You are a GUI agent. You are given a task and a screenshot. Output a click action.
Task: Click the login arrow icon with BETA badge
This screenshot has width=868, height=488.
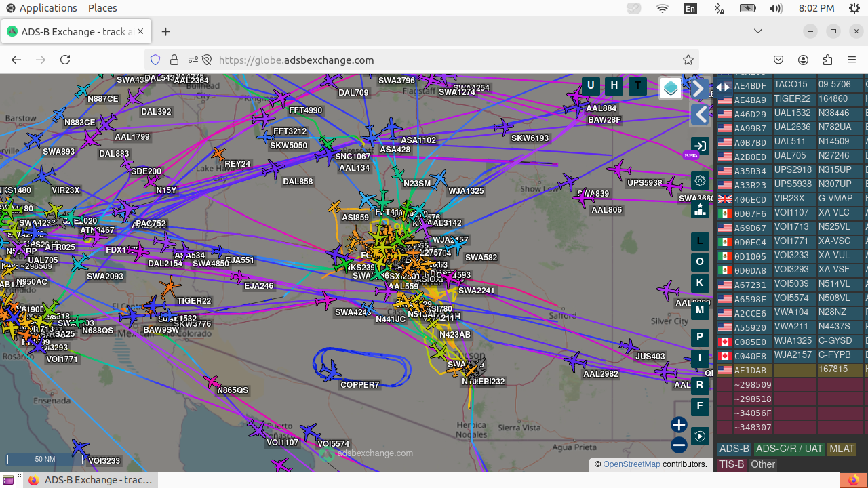pyautogui.click(x=700, y=146)
